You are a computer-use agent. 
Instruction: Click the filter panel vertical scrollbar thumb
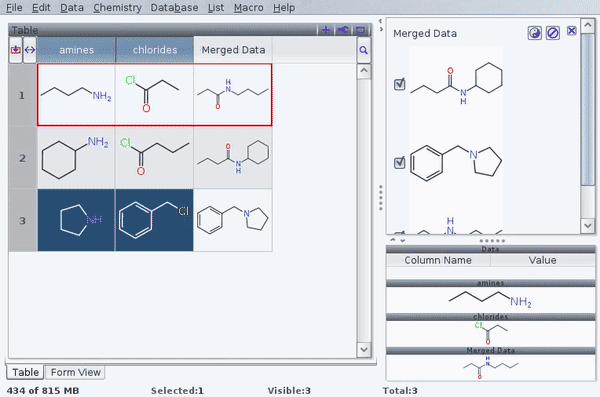point(587,110)
